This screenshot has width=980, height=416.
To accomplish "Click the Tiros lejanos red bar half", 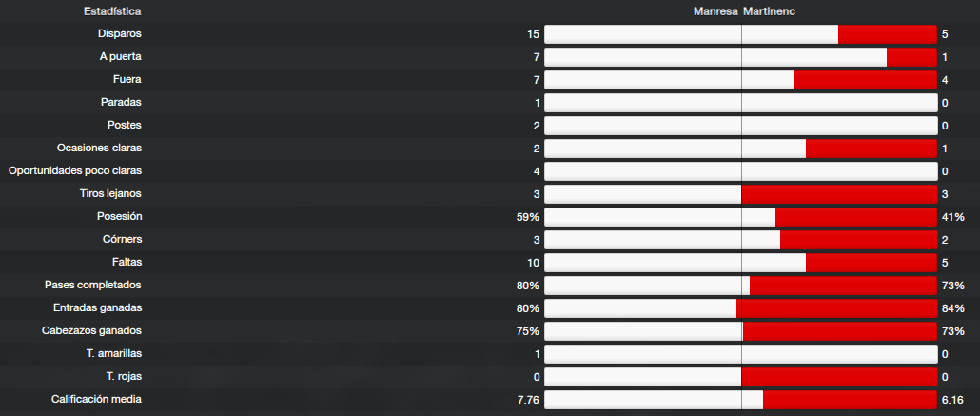I will tap(839, 194).
